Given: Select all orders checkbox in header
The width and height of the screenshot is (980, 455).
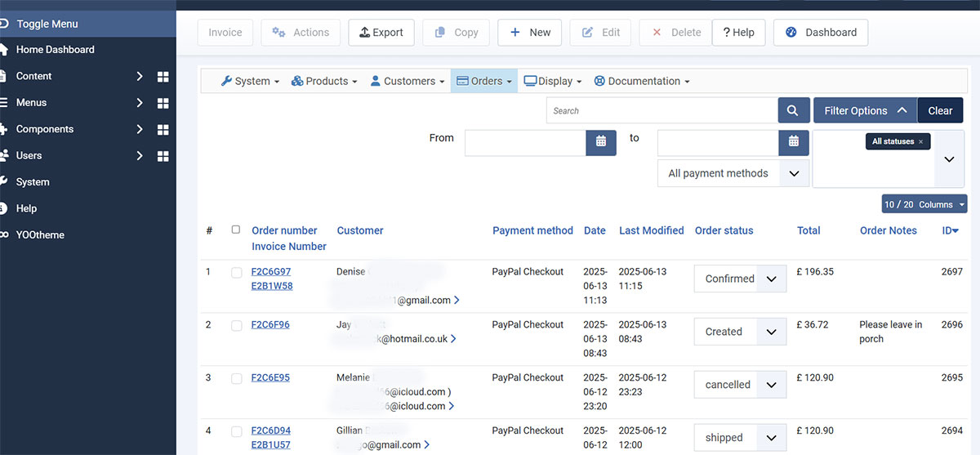Looking at the screenshot, I should coord(236,230).
